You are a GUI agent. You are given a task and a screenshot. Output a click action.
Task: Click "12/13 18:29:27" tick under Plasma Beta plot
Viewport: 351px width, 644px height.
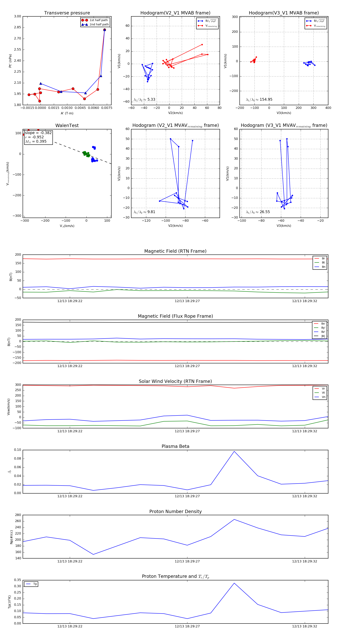[187, 496]
